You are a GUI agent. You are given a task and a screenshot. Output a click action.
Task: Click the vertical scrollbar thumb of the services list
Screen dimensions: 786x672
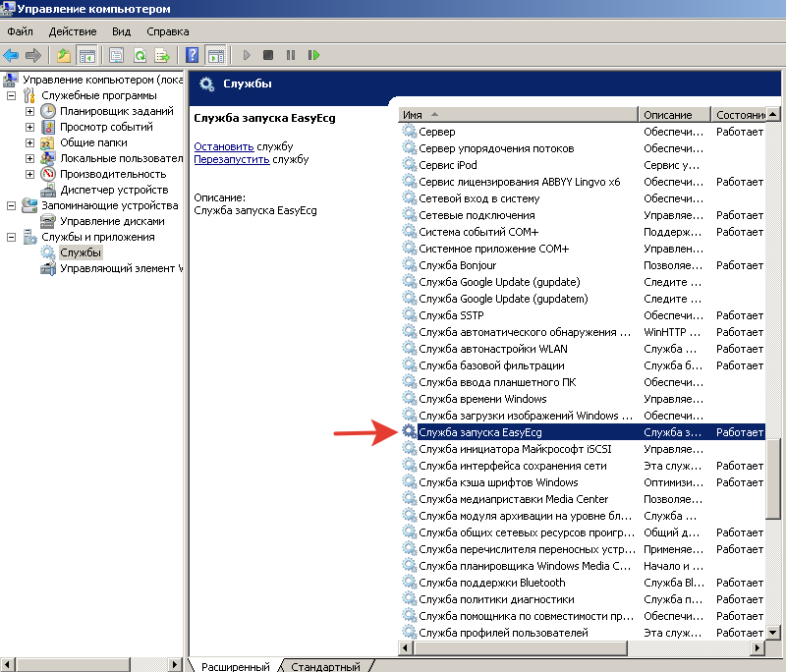[772, 478]
